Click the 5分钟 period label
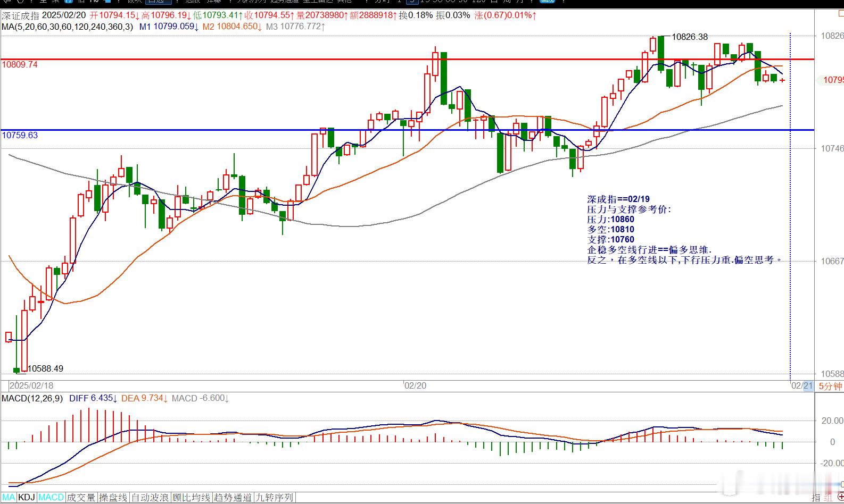844x504 pixels. tap(830, 387)
